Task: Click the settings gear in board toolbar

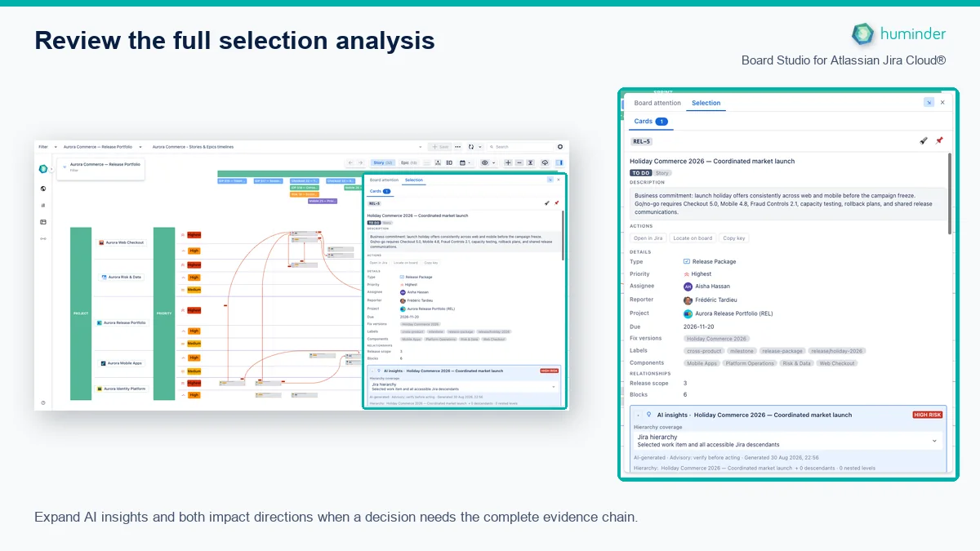Action: [560, 147]
